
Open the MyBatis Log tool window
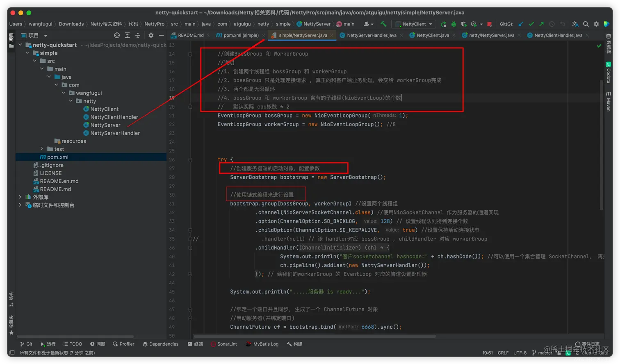click(262, 344)
